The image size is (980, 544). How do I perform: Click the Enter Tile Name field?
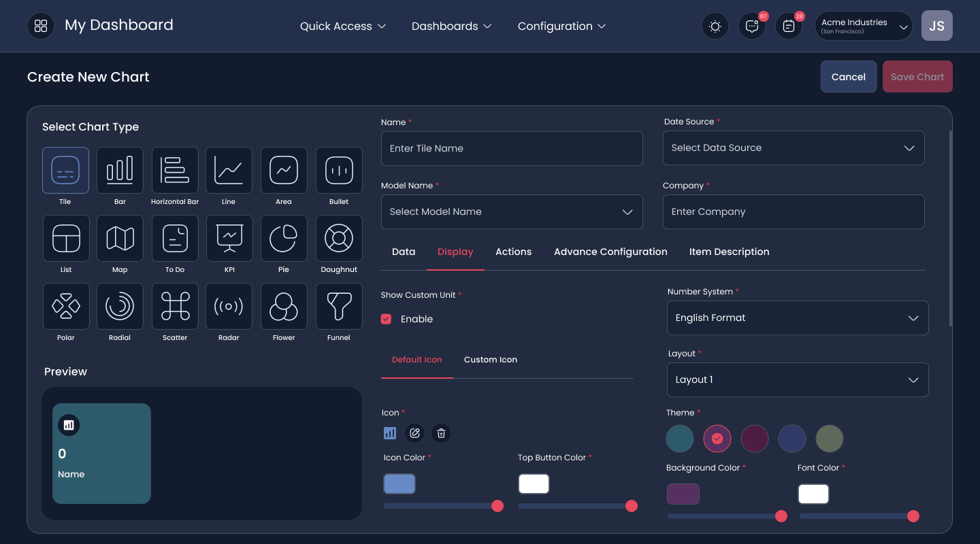pyautogui.click(x=512, y=148)
